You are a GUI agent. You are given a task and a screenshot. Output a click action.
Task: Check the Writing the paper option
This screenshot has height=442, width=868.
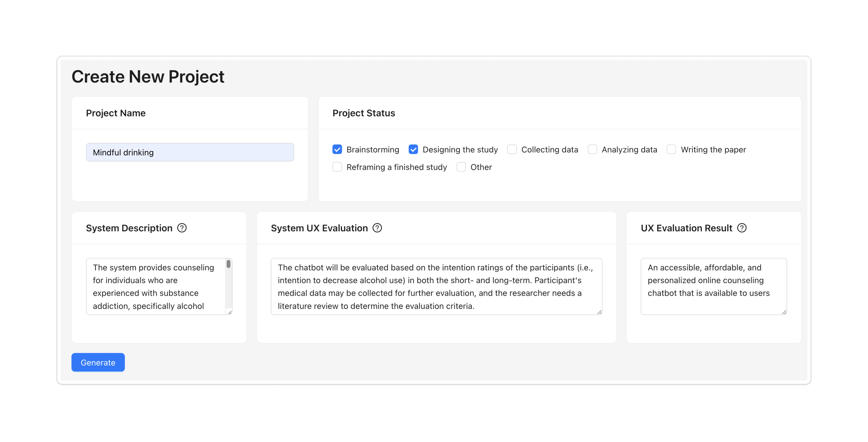[x=671, y=149]
